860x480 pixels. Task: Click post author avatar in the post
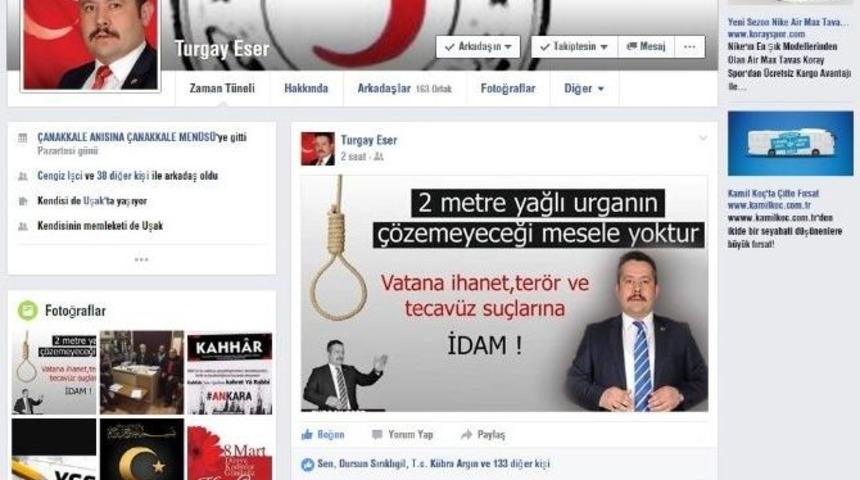[318, 149]
